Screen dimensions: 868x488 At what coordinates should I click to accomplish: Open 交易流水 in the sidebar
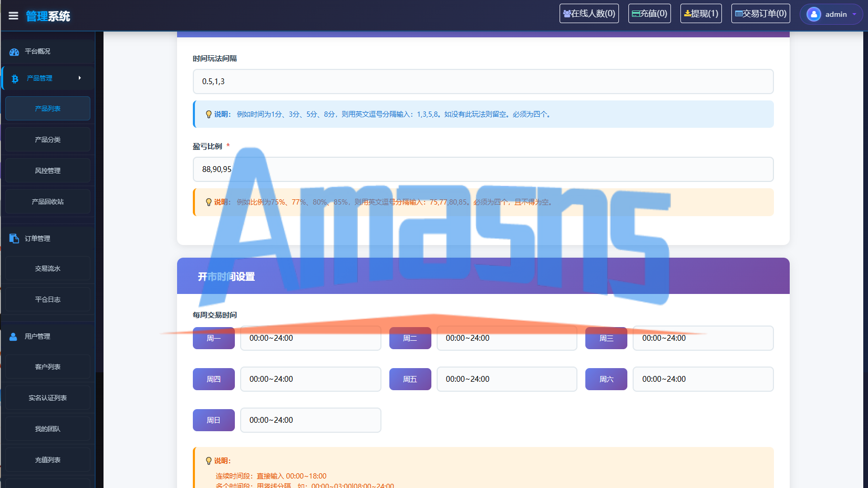[x=48, y=268]
